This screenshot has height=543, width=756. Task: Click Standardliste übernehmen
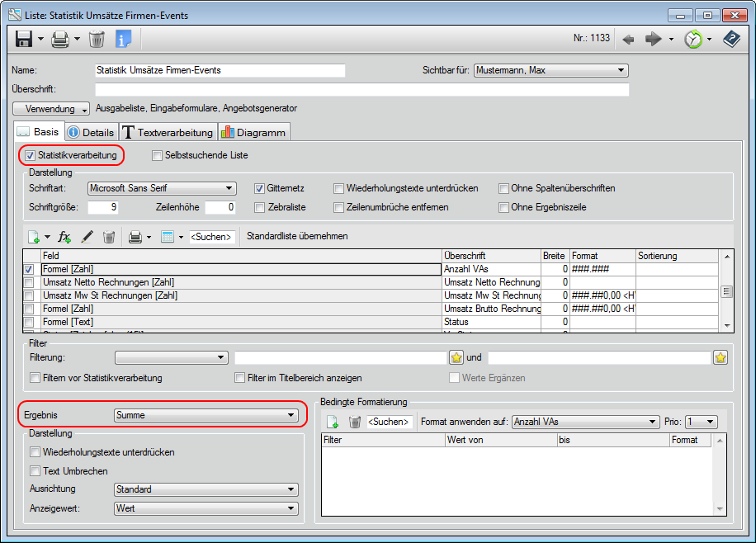[297, 236]
